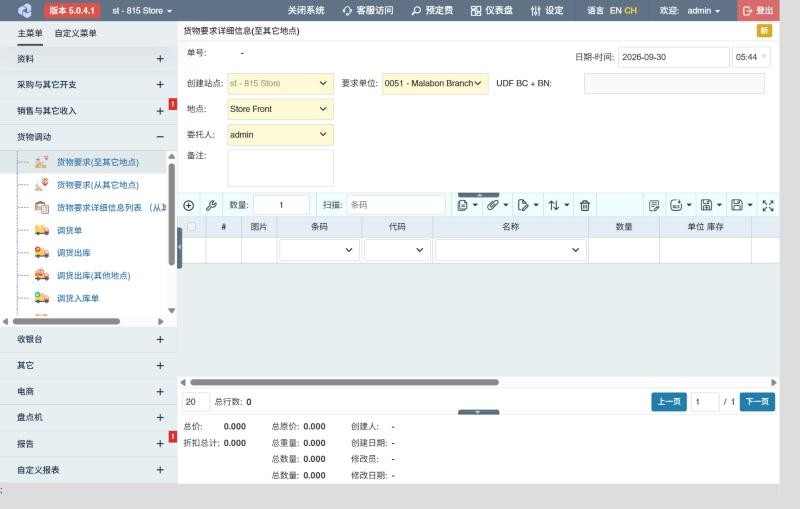Click the 备注 remarks text area
800x509 pixels.
(x=281, y=168)
